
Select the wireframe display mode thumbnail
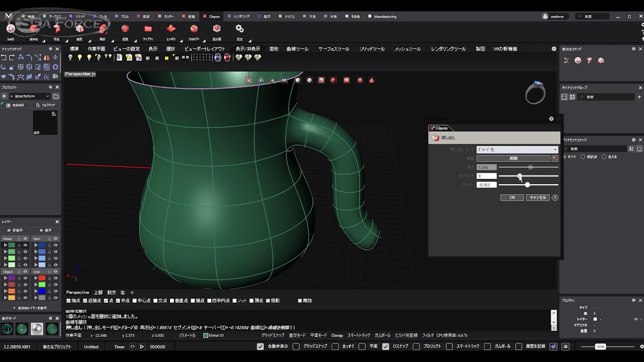[x=7, y=329]
